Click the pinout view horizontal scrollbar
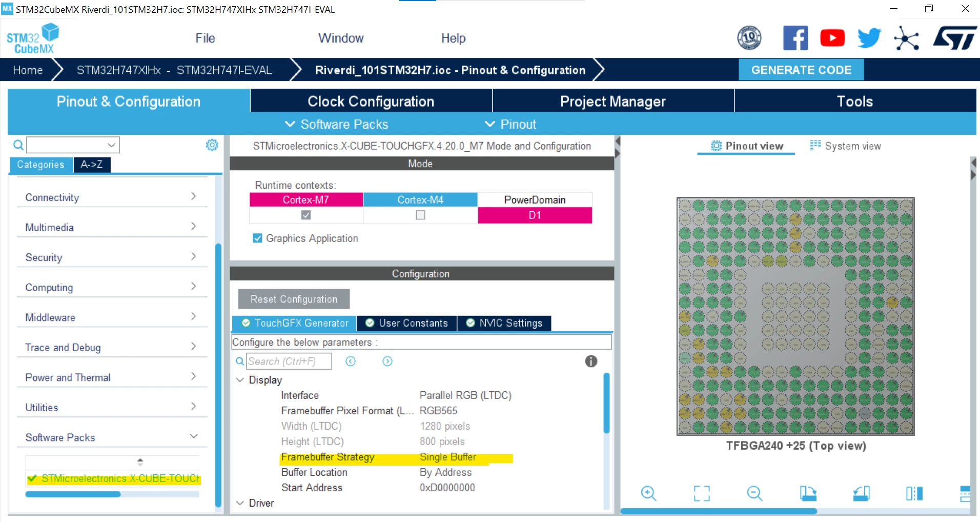980x522 pixels. [x=719, y=511]
